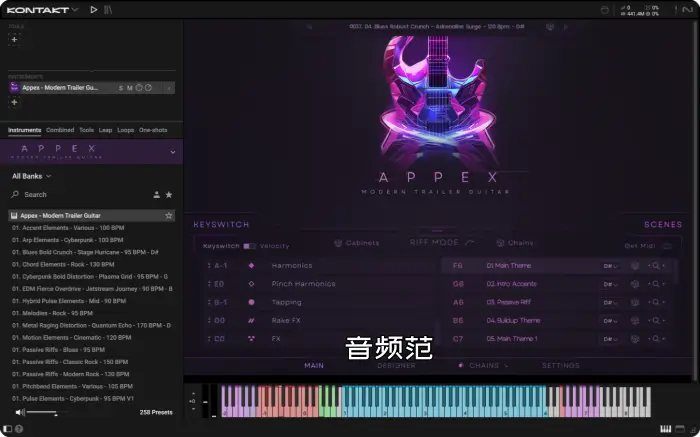Click the diamond icon on the Harmonics row
This screenshot has width=700, height=437.
[251, 266]
